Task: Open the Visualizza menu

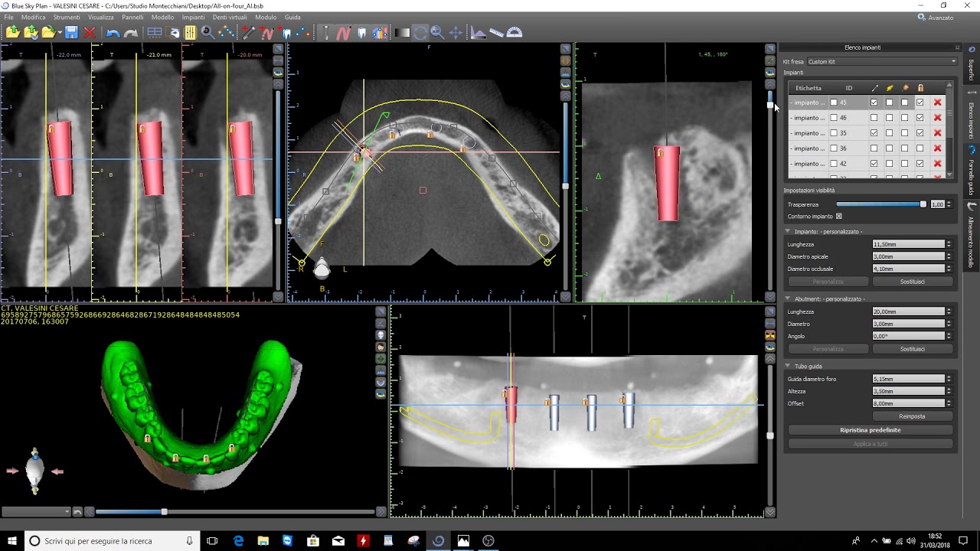Action: [100, 17]
